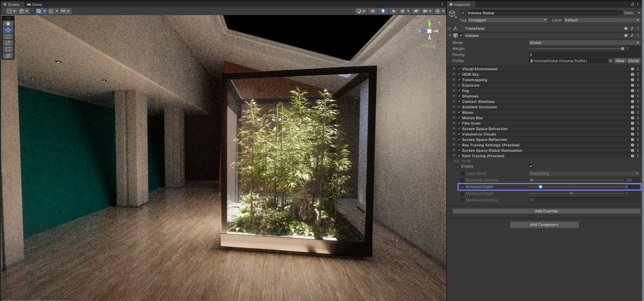Select the Rotate tool
The image size is (644, 301).
8,36
